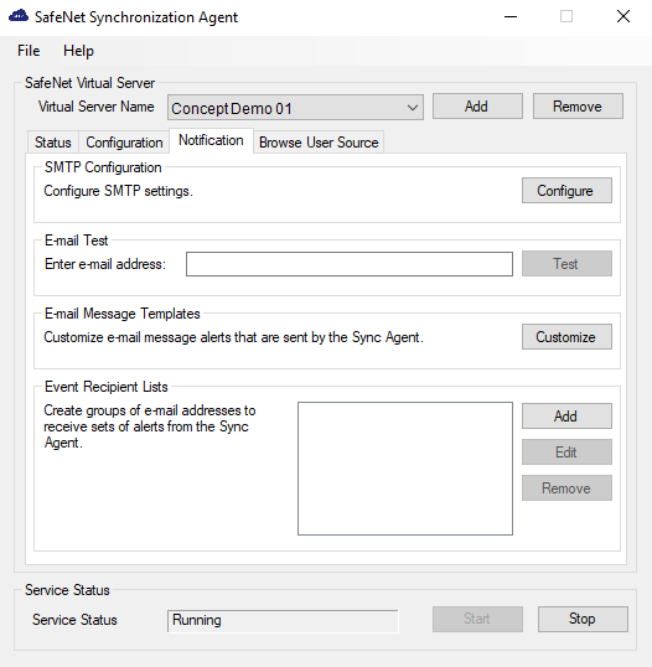Click Customize for e-mail message templates
The height and width of the screenshot is (667, 652).
(566, 337)
